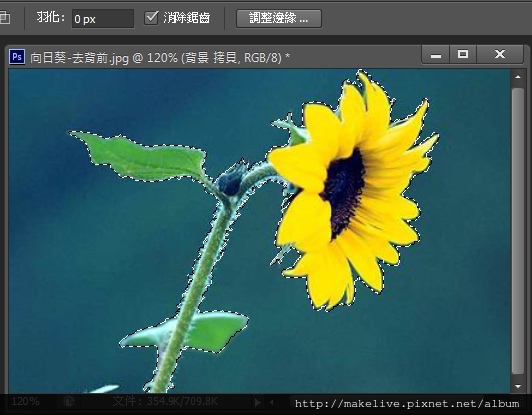
Task: Close the 向日葵-去背前.jpg document window
Action: coord(500,54)
